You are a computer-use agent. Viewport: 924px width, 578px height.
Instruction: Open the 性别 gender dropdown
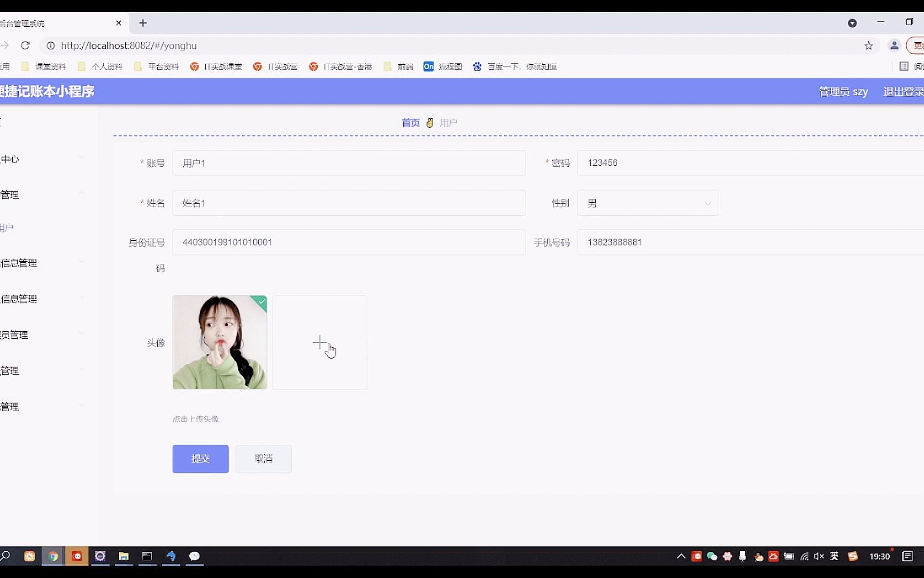(x=648, y=203)
